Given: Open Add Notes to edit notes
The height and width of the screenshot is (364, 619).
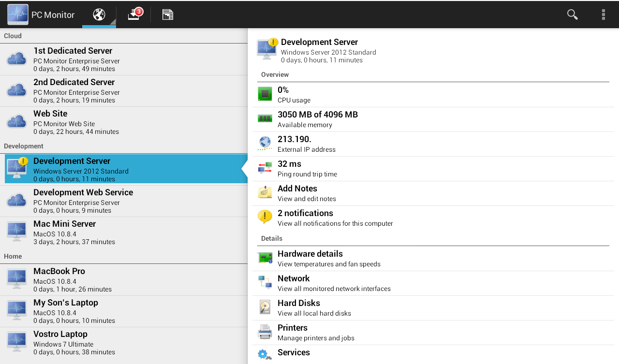Looking at the screenshot, I should click(433, 193).
